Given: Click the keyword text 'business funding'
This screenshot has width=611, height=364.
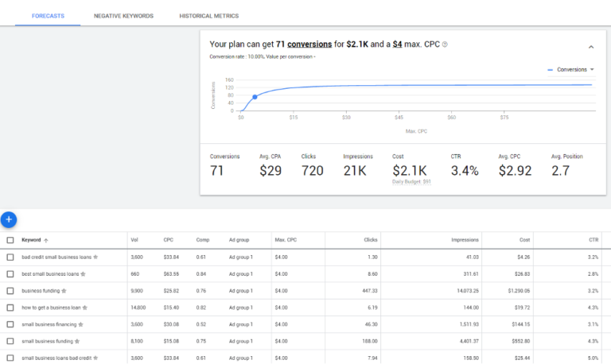Looking at the screenshot, I should tap(41, 291).
